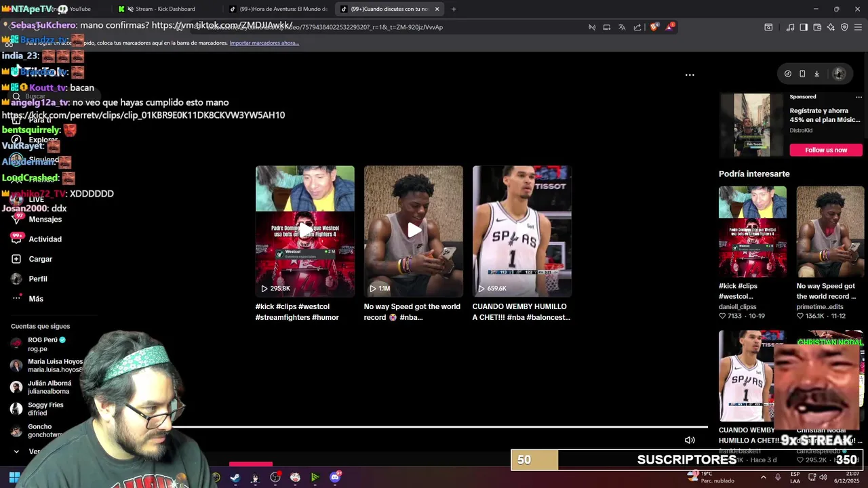Click the install app icon in address bar
Viewport: 868px width, 488px height.
click(607, 27)
